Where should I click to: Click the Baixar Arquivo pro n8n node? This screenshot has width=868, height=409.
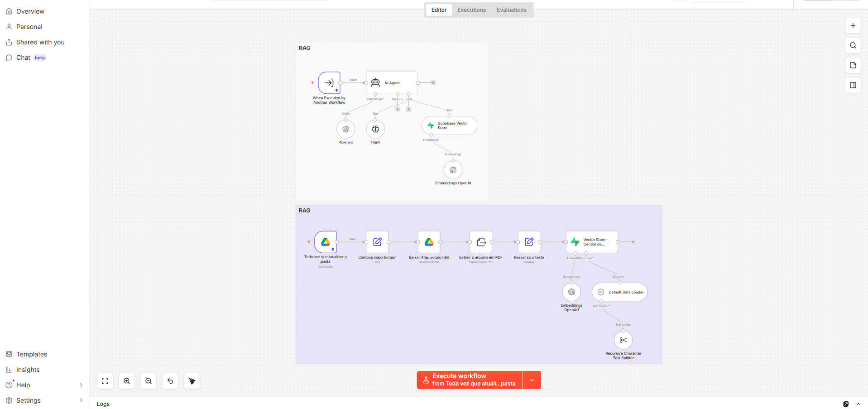pyautogui.click(x=429, y=242)
